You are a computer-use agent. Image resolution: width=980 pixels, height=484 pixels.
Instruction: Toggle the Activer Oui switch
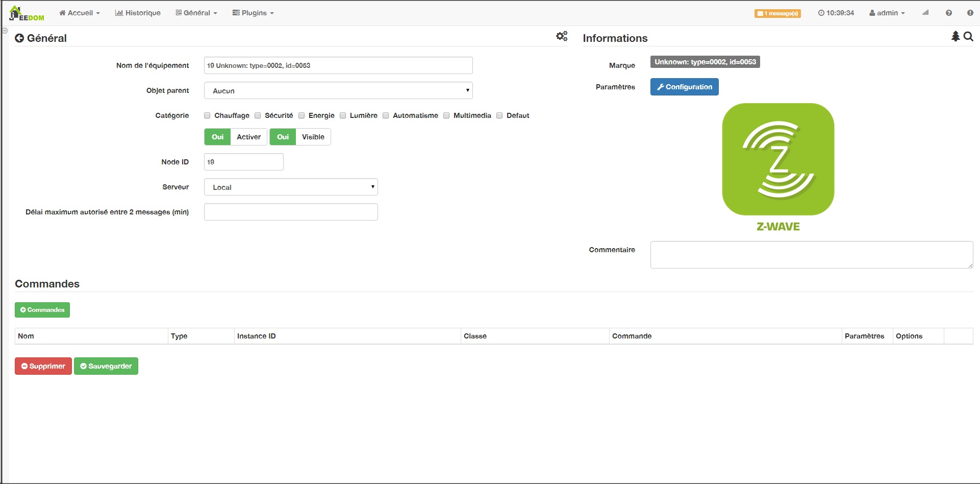click(x=218, y=137)
